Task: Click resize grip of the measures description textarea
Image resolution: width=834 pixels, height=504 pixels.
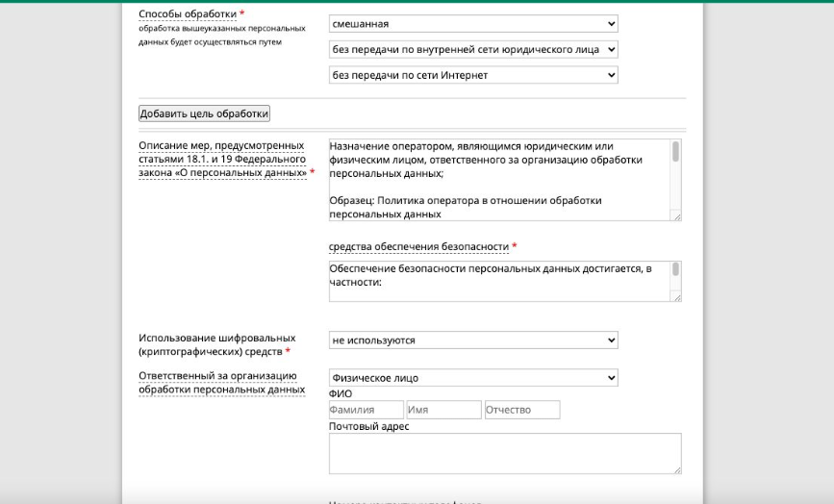Action: [x=676, y=216]
